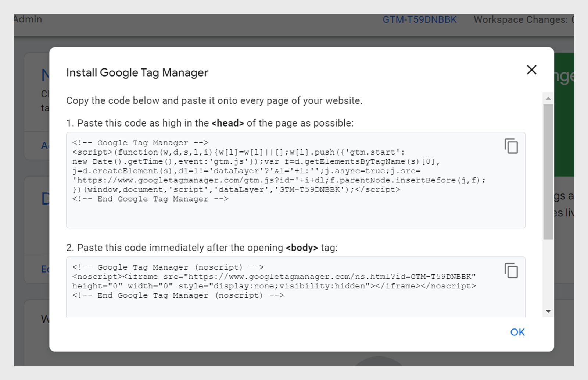Open the Admin tab behind the dialog
Screen dimensions: 588x380
(x=28, y=19)
